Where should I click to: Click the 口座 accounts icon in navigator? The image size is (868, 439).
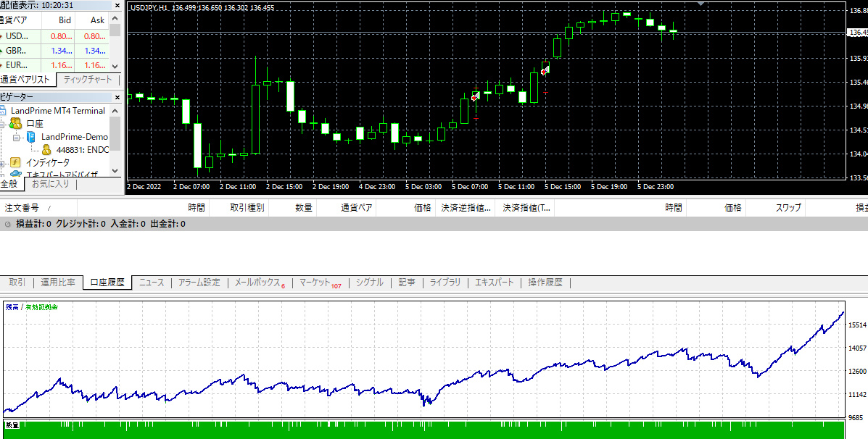(15, 124)
